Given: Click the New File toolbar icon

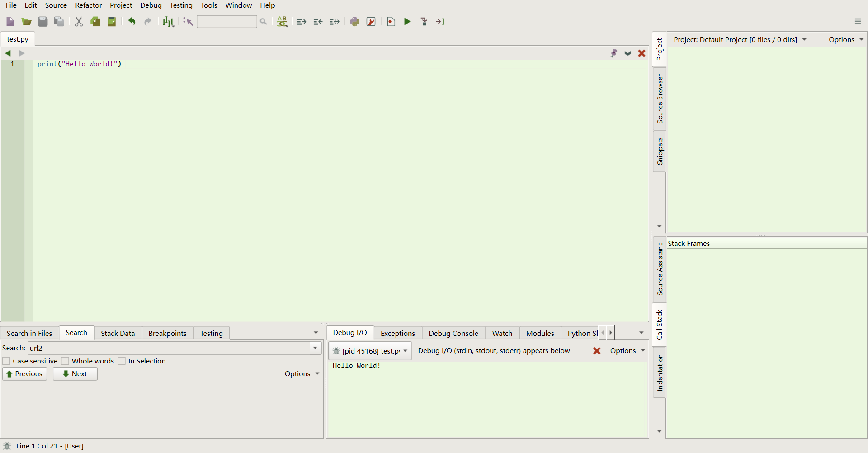Looking at the screenshot, I should pyautogui.click(x=10, y=22).
